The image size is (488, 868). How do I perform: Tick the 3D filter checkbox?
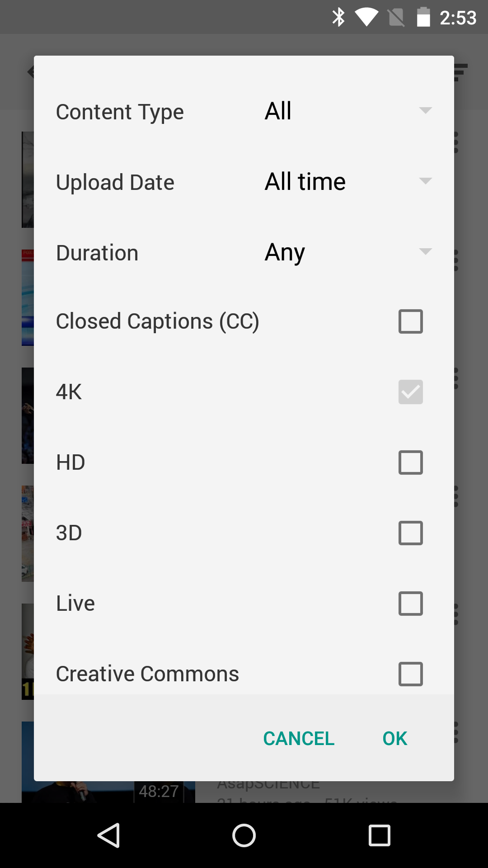[410, 533]
